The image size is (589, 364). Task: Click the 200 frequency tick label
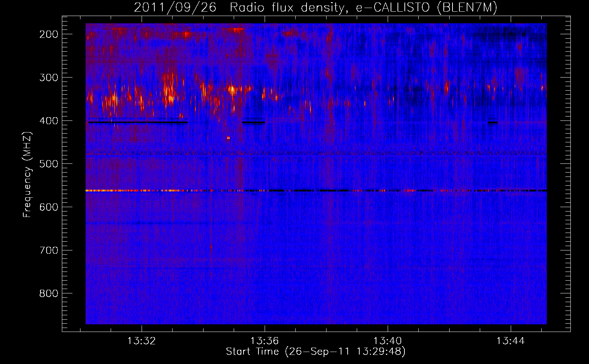coord(48,34)
